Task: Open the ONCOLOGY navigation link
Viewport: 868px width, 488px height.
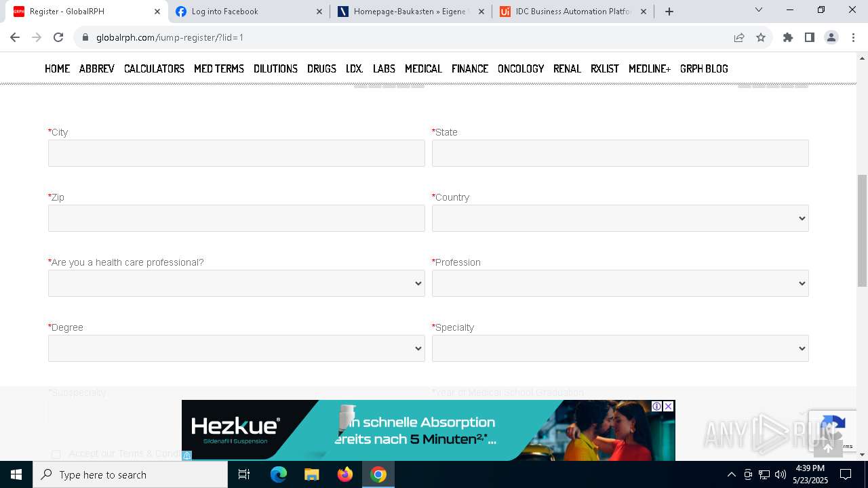Action: [x=521, y=68]
